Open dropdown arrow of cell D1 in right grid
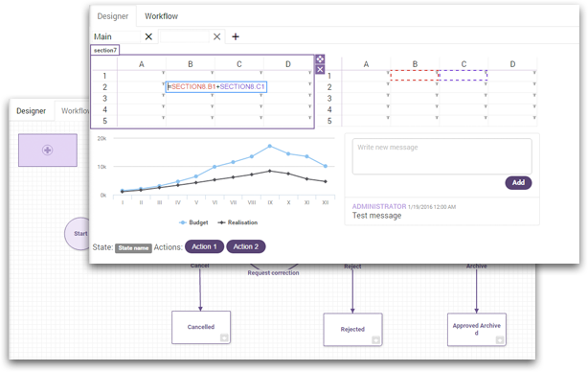 (x=534, y=73)
